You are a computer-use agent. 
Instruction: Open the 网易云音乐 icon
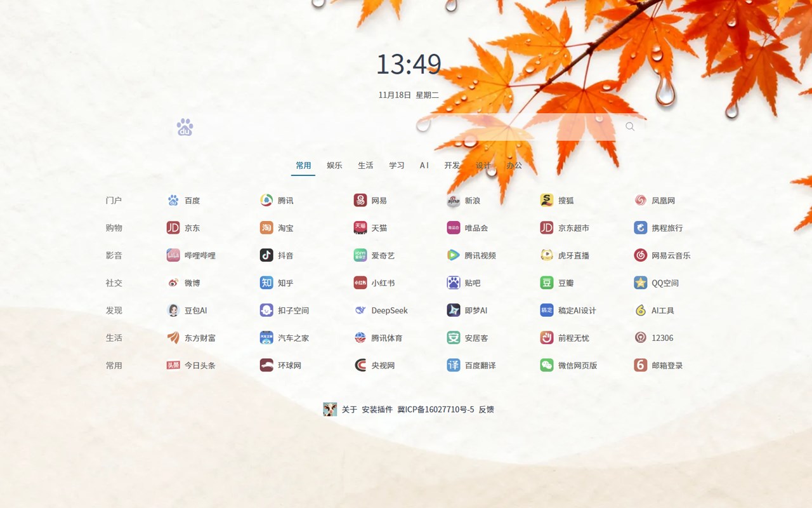(x=641, y=255)
